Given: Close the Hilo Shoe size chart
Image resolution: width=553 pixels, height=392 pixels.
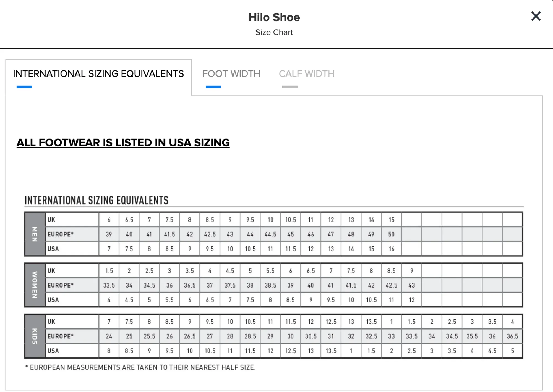Looking at the screenshot, I should (536, 16).
